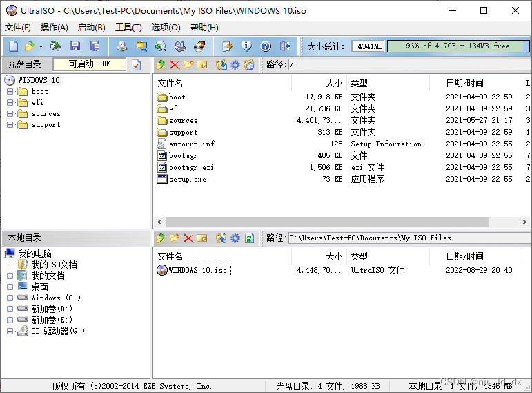Click the disc pane path field showing /
Viewport: 532px width, 393px height.
[409, 64]
